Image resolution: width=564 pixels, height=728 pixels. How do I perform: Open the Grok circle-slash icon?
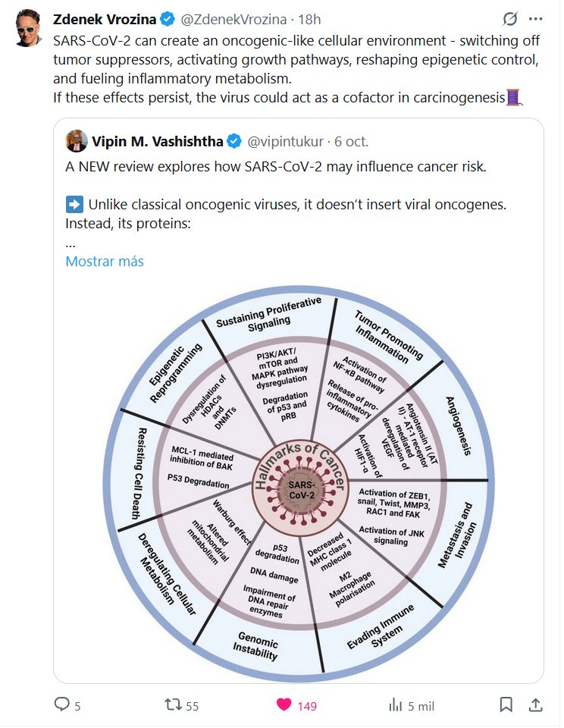pyautogui.click(x=510, y=18)
